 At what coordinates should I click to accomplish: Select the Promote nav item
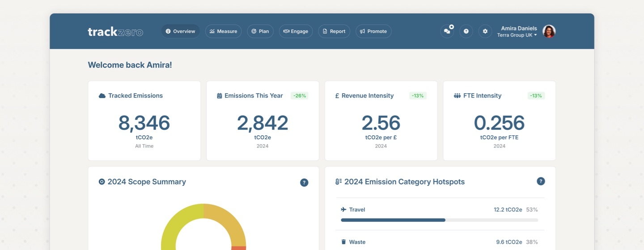(x=373, y=31)
